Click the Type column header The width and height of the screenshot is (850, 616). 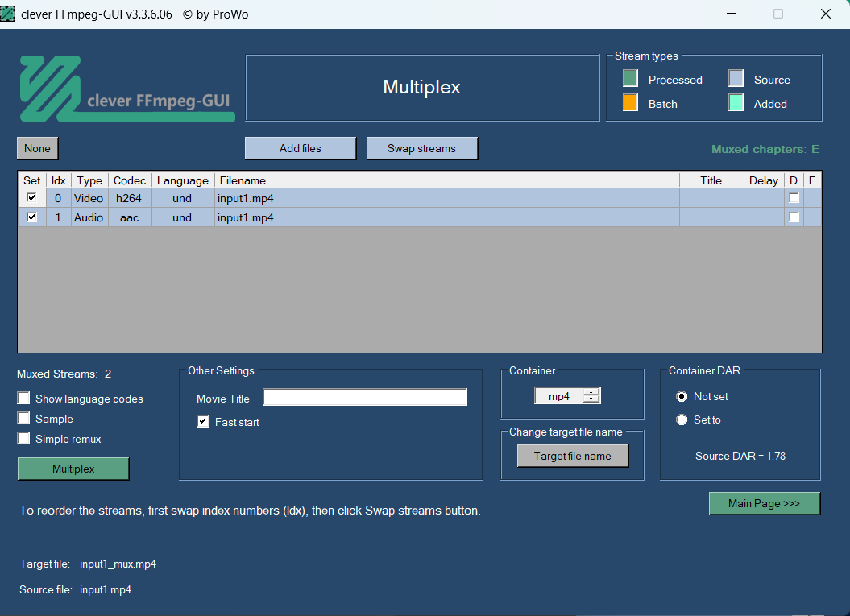pos(89,180)
